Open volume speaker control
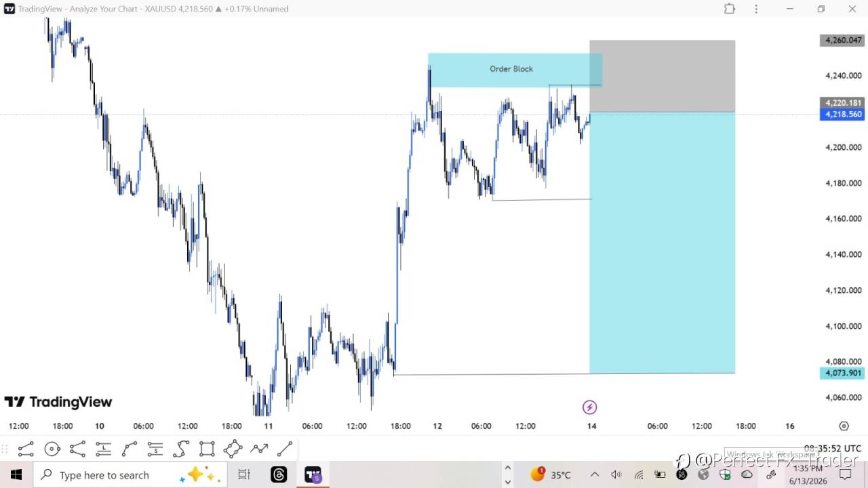Viewport: 868px width, 488px height. [616, 474]
